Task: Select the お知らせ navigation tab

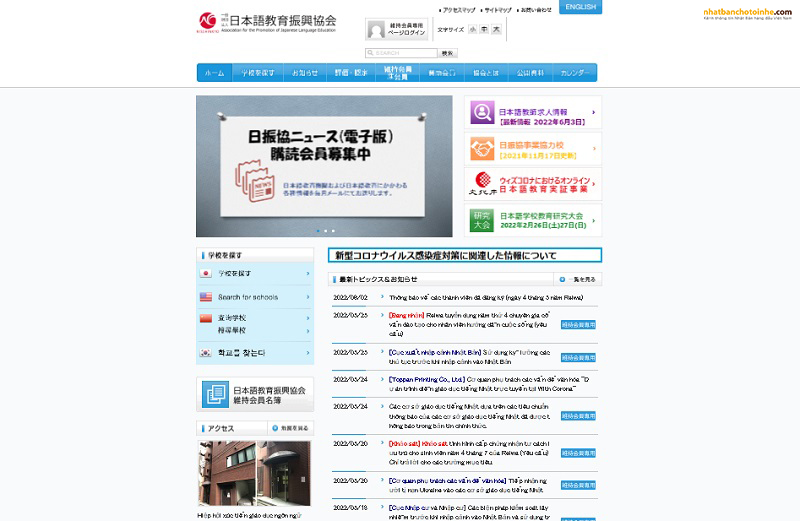Action: (305, 72)
